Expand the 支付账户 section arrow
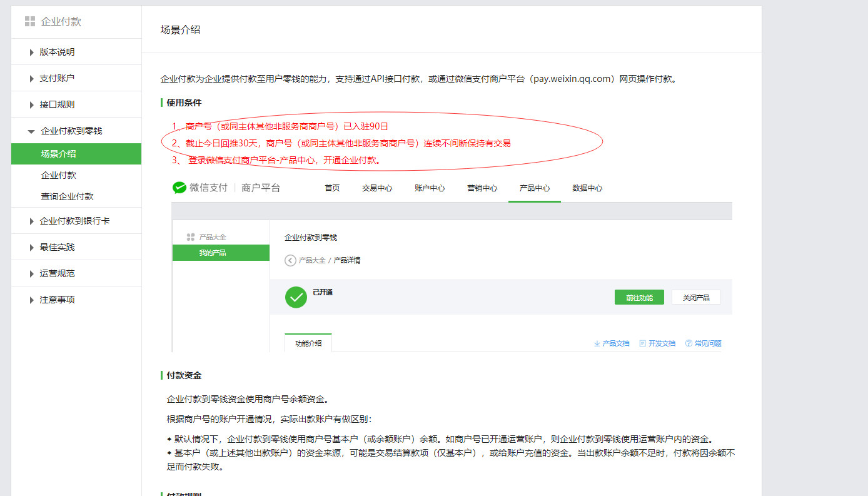868x496 pixels. tap(31, 78)
